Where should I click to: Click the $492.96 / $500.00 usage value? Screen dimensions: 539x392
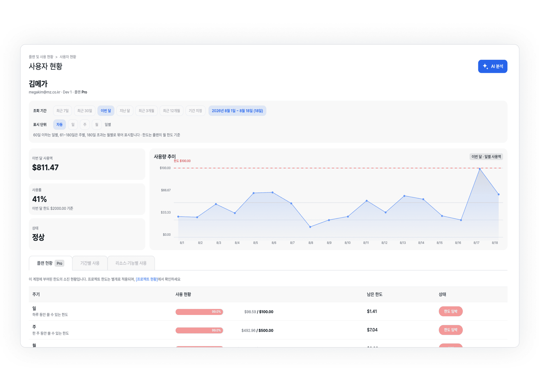[x=257, y=330]
